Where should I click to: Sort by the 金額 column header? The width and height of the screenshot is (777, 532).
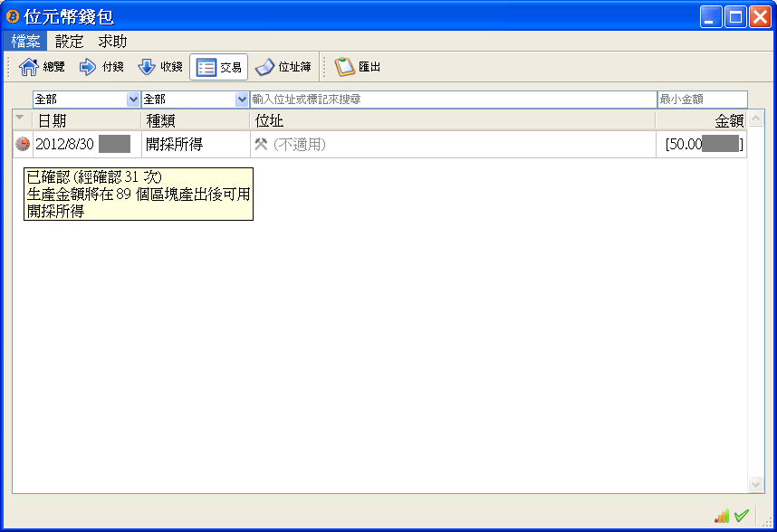[701, 120]
